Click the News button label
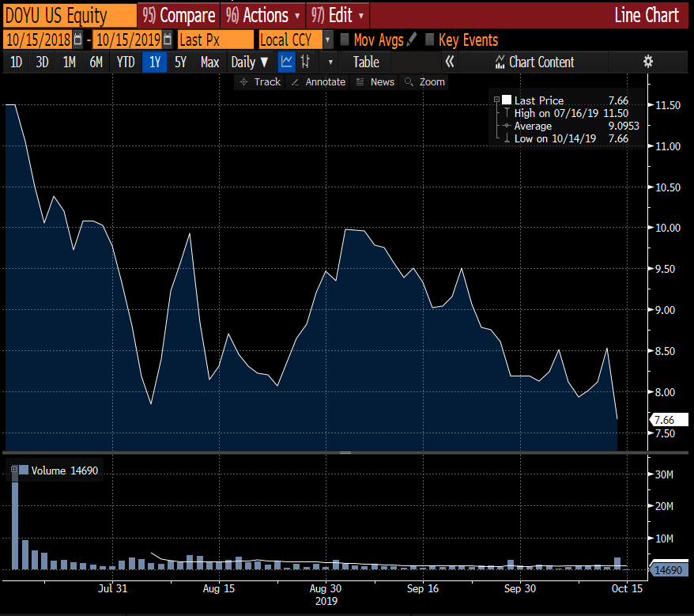 pos(383,82)
